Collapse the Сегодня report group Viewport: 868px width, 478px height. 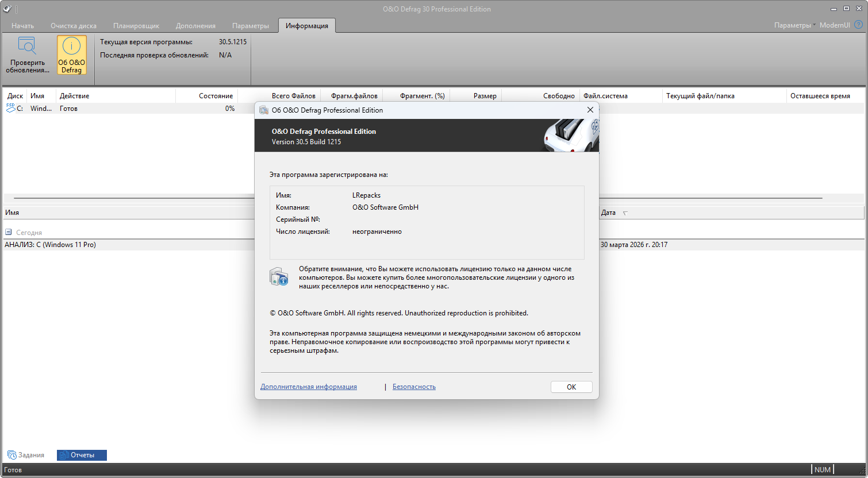(9, 233)
